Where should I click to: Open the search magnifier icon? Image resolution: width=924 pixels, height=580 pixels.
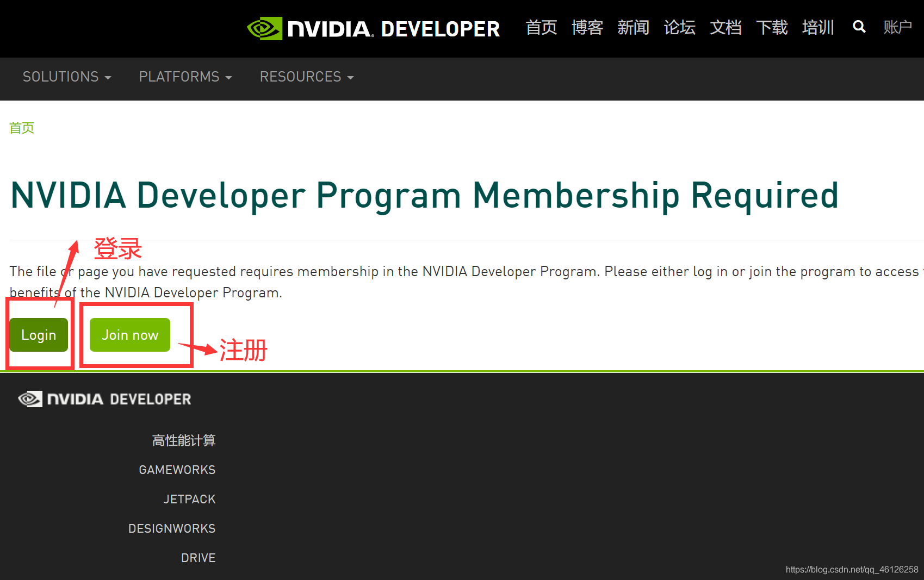859,27
